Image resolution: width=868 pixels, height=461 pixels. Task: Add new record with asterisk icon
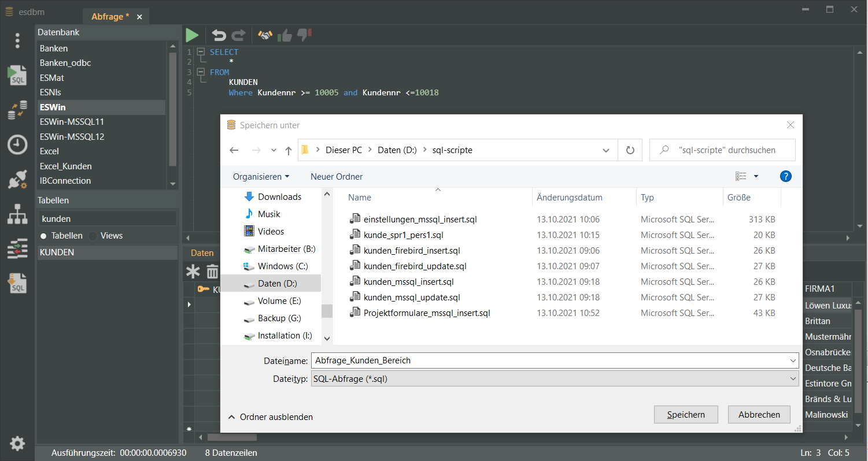point(193,272)
